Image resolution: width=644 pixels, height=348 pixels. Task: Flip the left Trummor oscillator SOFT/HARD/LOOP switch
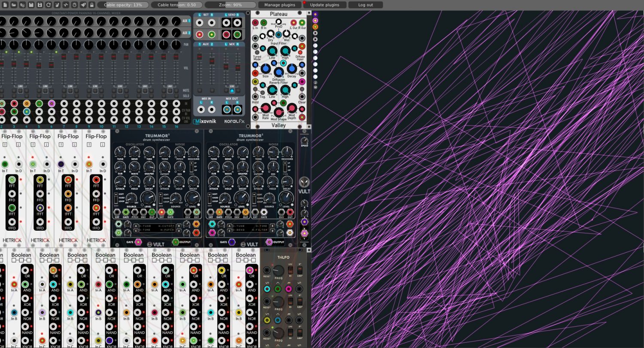pyautogui.click(x=116, y=198)
